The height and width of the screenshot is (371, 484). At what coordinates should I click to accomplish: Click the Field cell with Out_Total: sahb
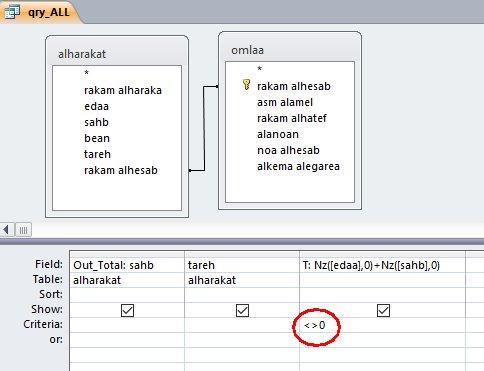tap(127, 265)
